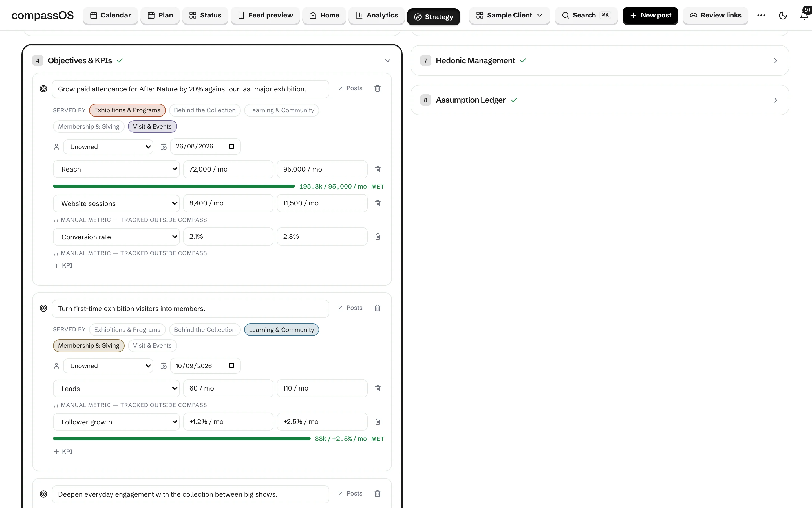Toggle Learning & Community on members objective
The image size is (812, 508).
pos(281,330)
